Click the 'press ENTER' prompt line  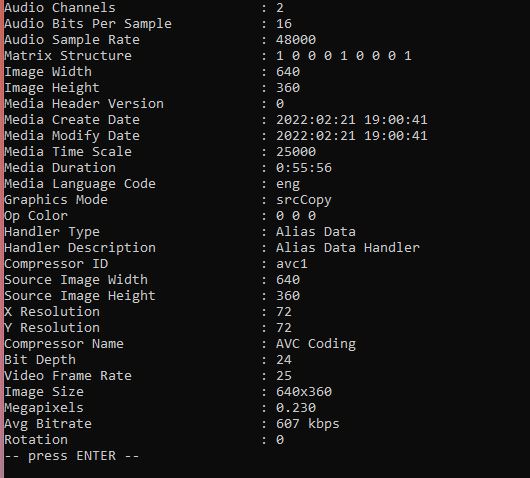pos(72,456)
